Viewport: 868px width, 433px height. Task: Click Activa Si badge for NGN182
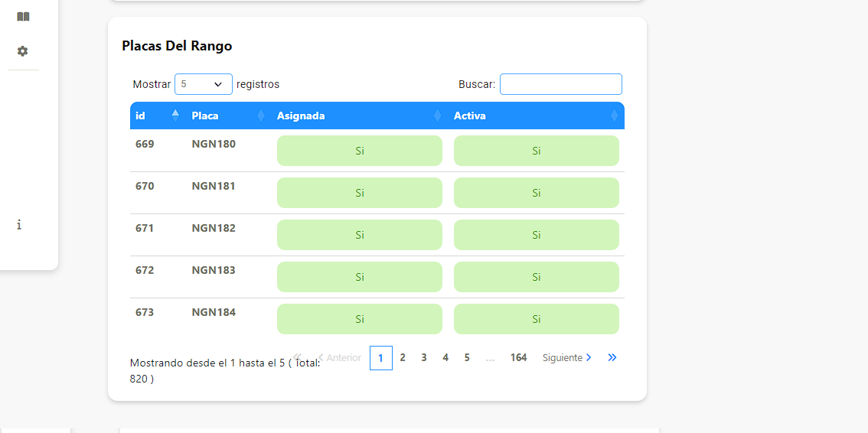pos(536,234)
